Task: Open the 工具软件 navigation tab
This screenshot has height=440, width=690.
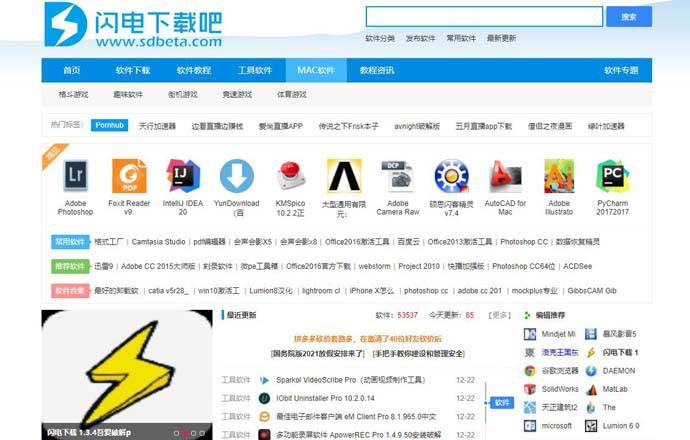Action: (x=255, y=70)
